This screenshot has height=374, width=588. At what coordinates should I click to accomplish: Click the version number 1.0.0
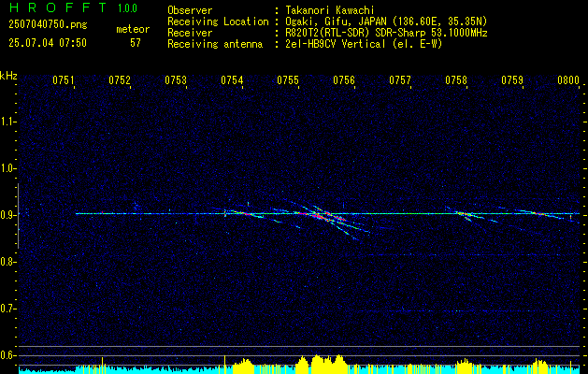[x=127, y=7]
